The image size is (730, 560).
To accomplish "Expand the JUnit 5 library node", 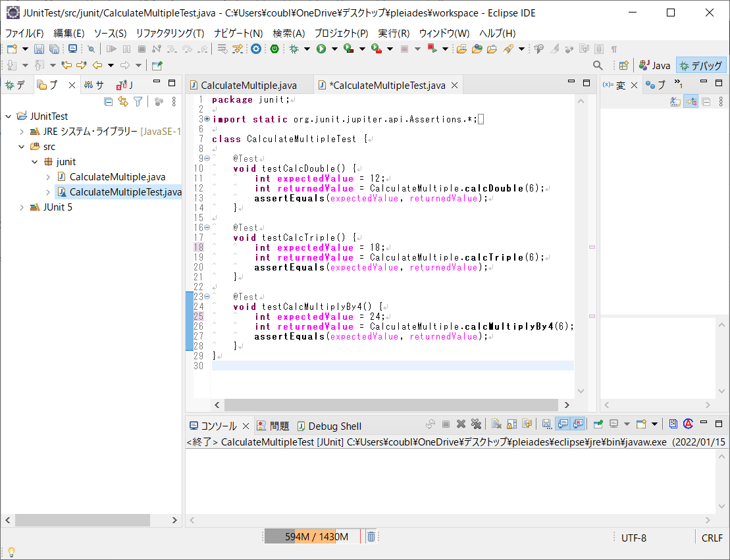I will click(22, 207).
